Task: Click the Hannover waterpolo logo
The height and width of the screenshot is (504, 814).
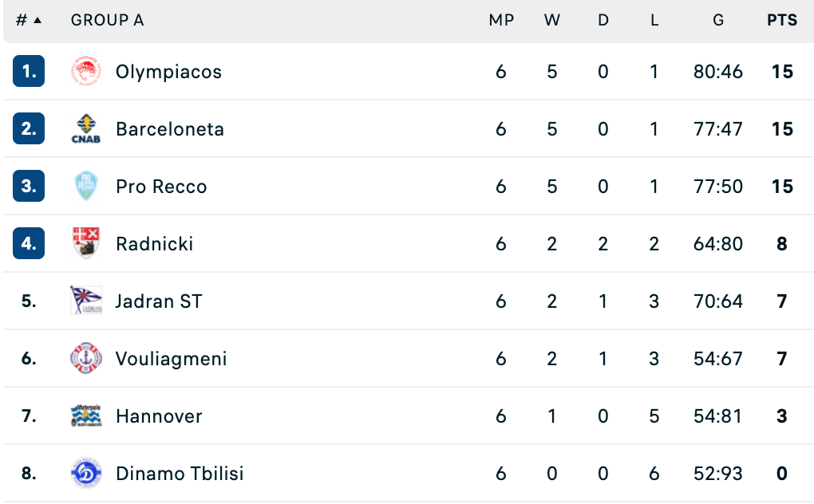Action: [85, 416]
